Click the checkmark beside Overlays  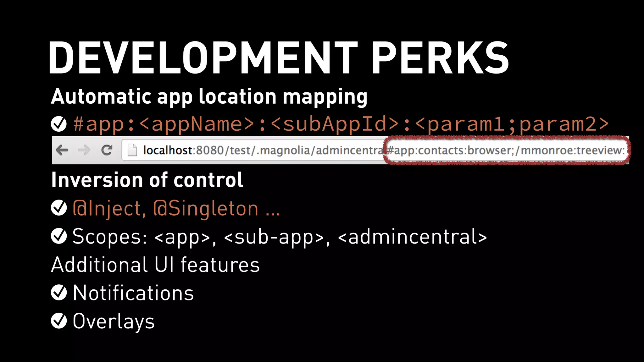click(x=59, y=321)
